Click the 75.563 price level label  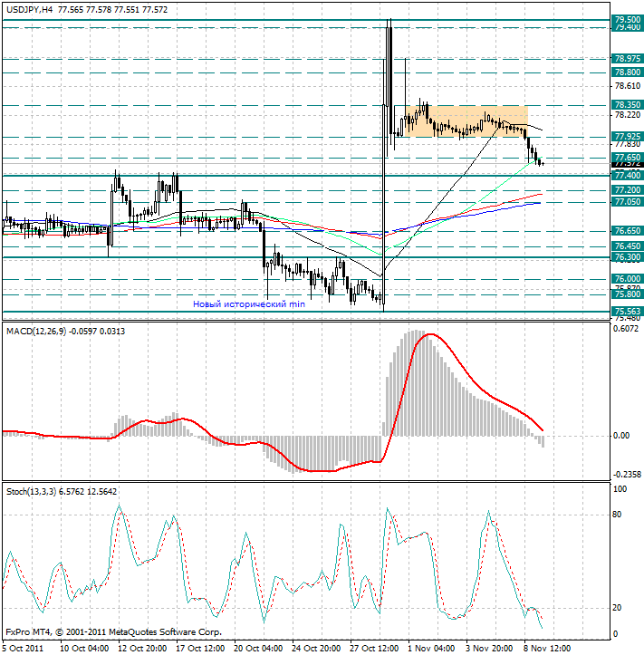click(628, 312)
